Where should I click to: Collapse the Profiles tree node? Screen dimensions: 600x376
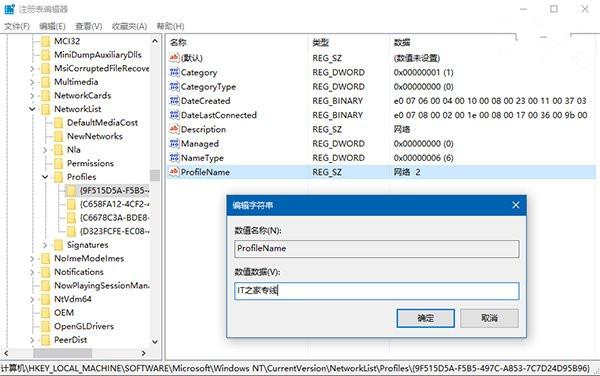(x=45, y=177)
